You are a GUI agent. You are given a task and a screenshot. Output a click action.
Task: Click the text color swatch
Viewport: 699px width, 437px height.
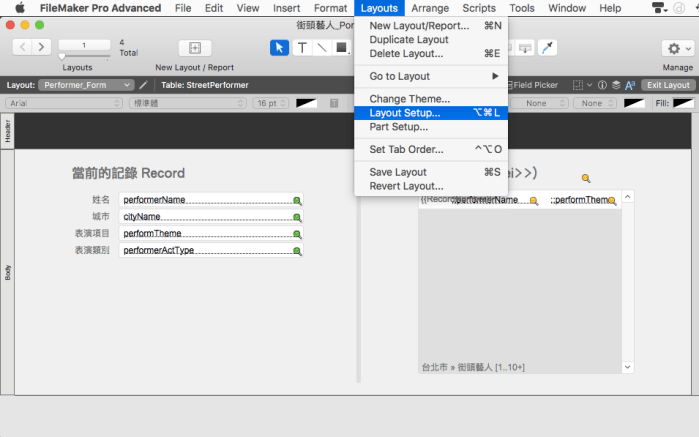coord(306,103)
